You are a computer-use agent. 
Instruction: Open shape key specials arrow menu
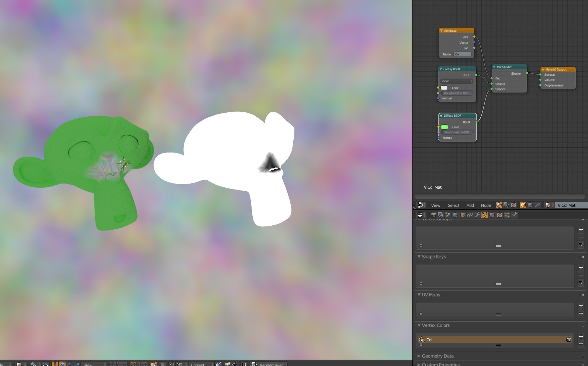pos(581,283)
